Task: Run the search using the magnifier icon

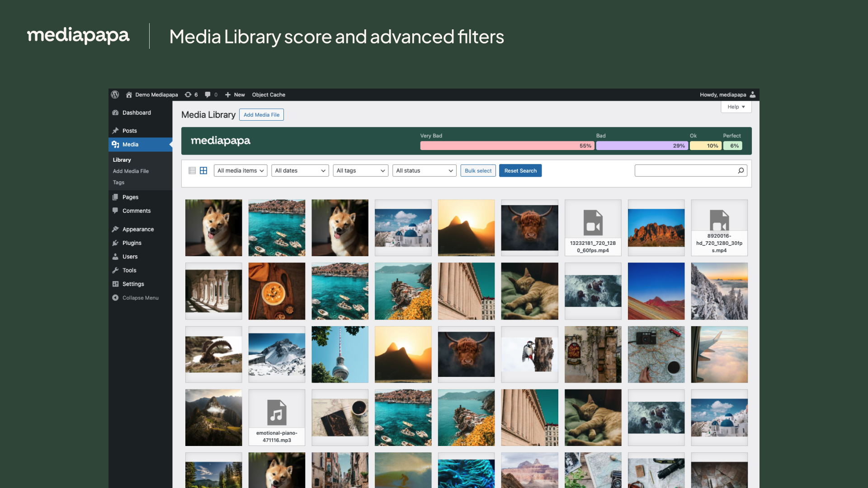Action: click(741, 170)
